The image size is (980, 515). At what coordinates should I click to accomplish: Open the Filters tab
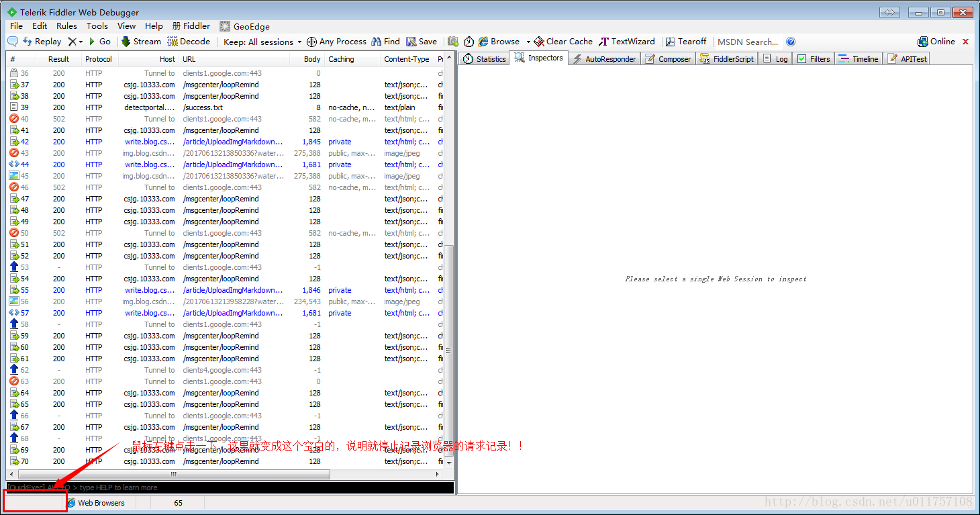814,59
